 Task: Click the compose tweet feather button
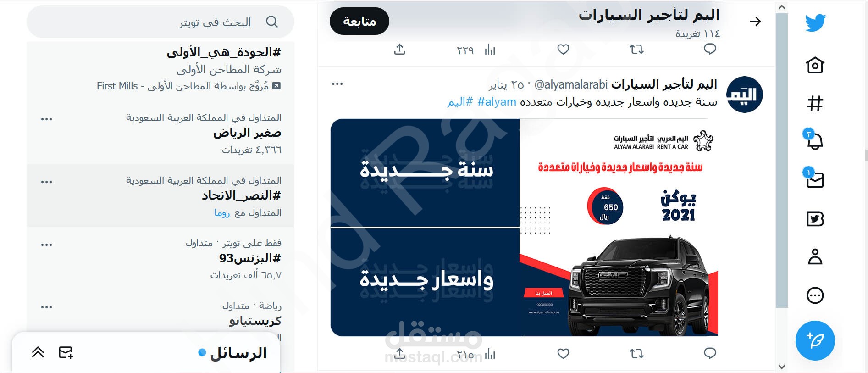(815, 340)
